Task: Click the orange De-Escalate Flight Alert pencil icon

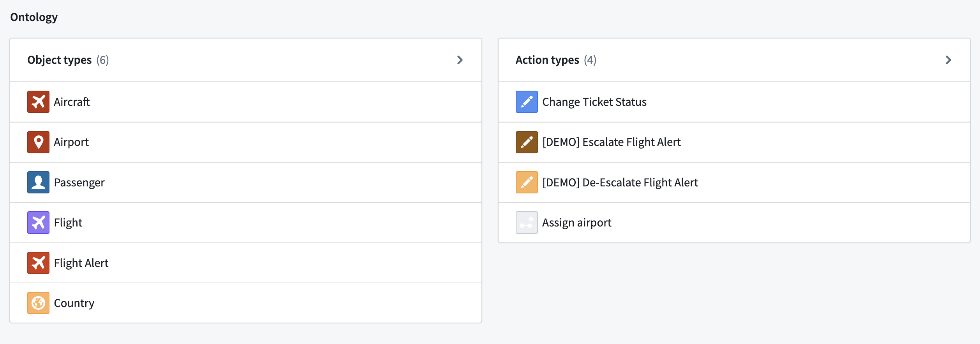Action: pos(527,183)
